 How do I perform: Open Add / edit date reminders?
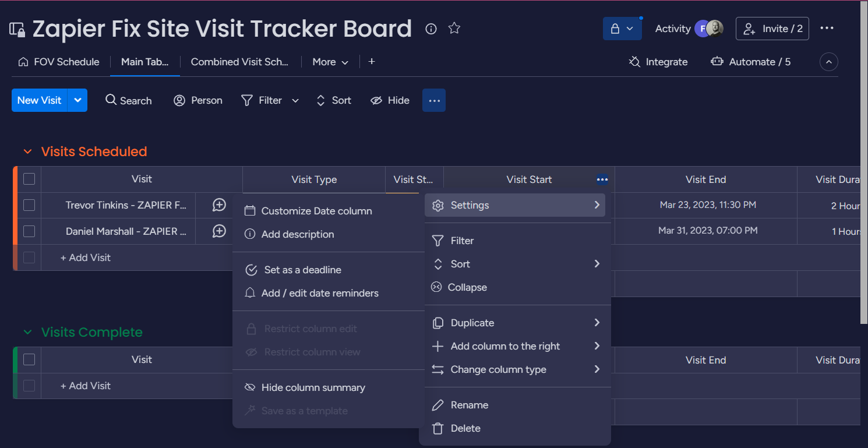coord(329,293)
